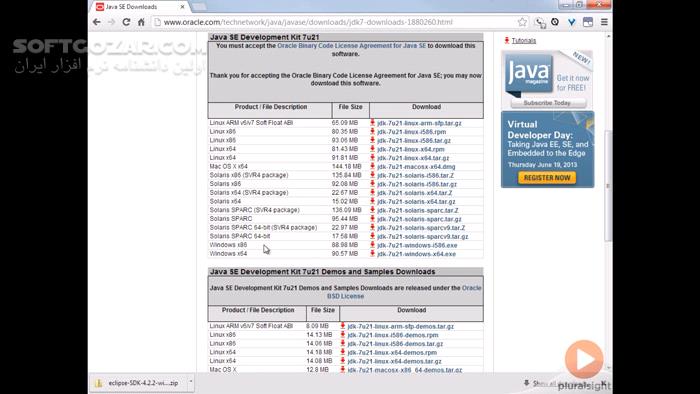Viewport: 700px width, 394px height.
Task: Click download icon for jdk-7u21-solaris-i586.tar.Z
Action: [372, 175]
